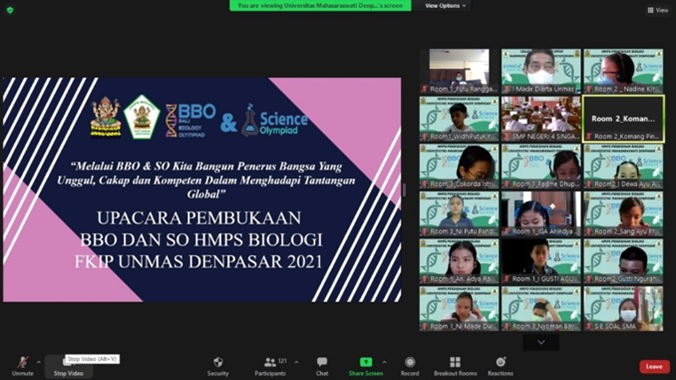This screenshot has height=380, width=676.
Task: Open Breakout Rooms grid icon
Action: [455, 362]
